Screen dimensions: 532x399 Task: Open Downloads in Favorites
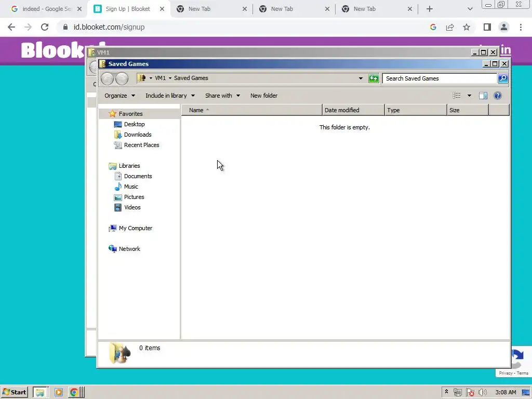point(138,135)
